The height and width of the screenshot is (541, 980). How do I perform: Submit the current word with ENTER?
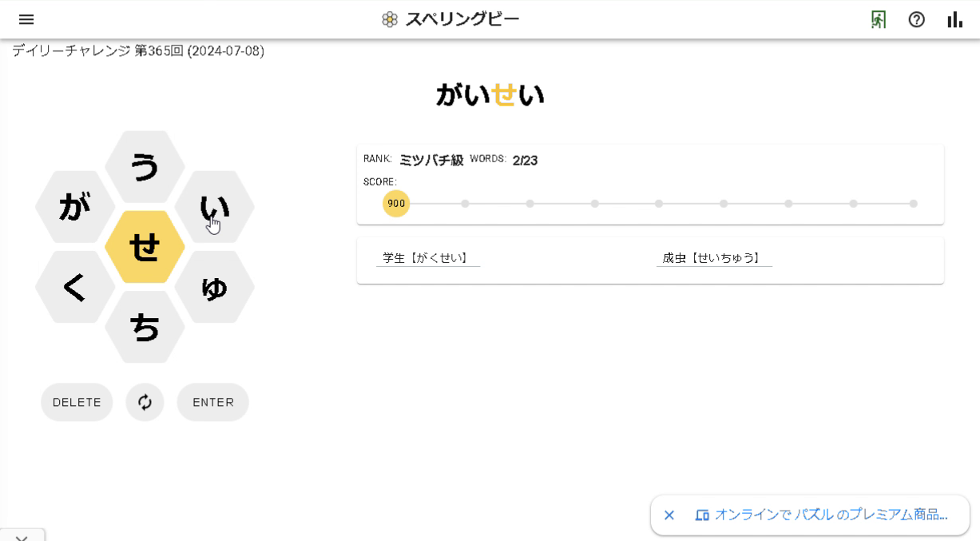pos(212,402)
